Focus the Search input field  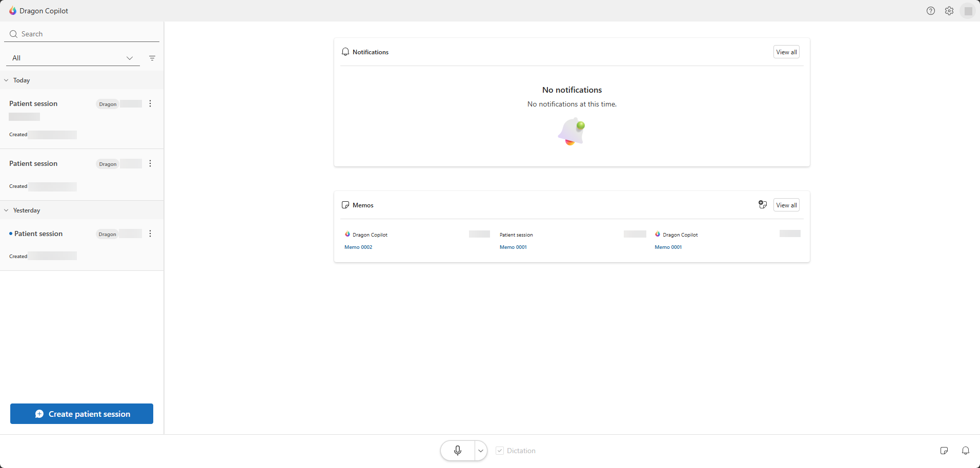tap(82, 34)
